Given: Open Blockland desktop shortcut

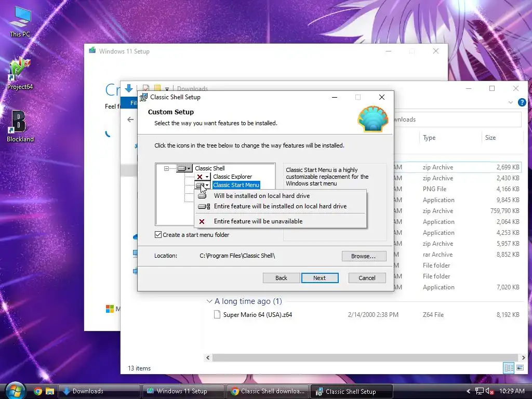Looking at the screenshot, I should [20, 126].
